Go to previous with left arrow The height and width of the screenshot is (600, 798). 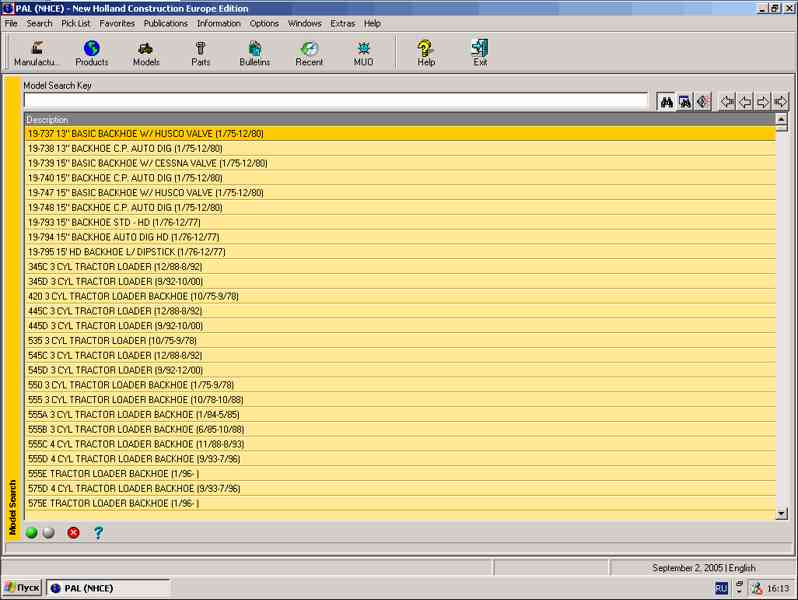[x=745, y=102]
